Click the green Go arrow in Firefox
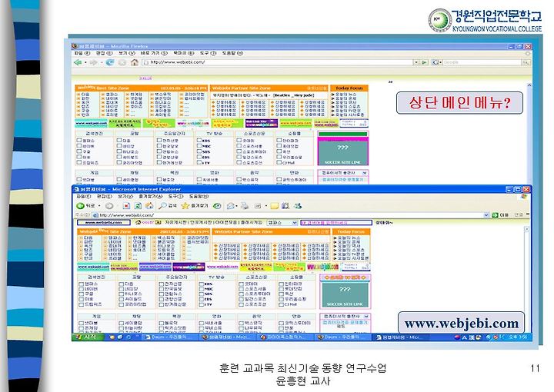The height and width of the screenshot is (392, 554). 424,62
